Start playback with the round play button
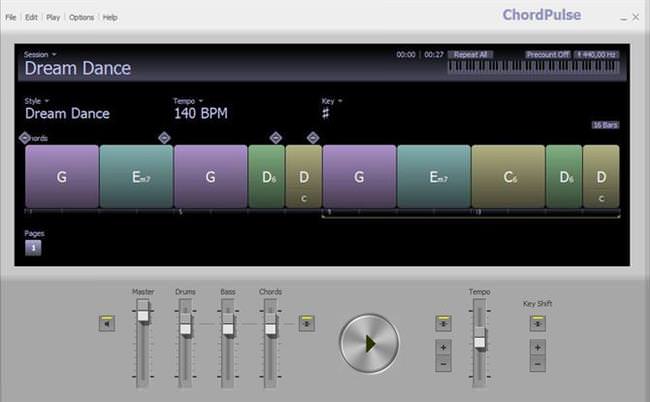 (x=369, y=344)
